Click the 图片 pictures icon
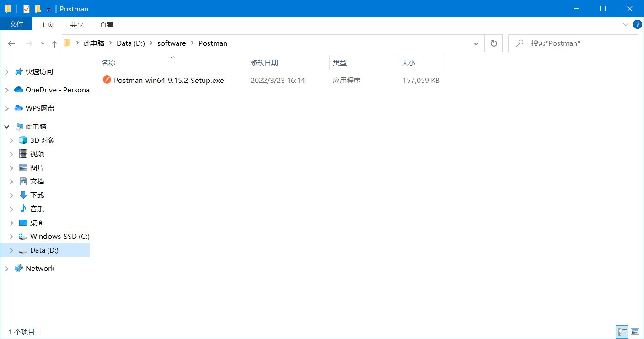 [23, 168]
